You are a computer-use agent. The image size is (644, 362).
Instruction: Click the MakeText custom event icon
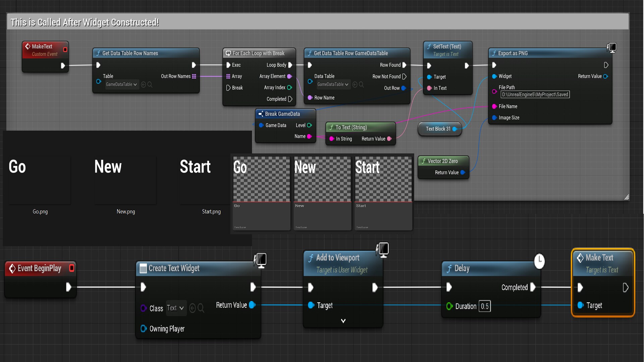coord(28,47)
